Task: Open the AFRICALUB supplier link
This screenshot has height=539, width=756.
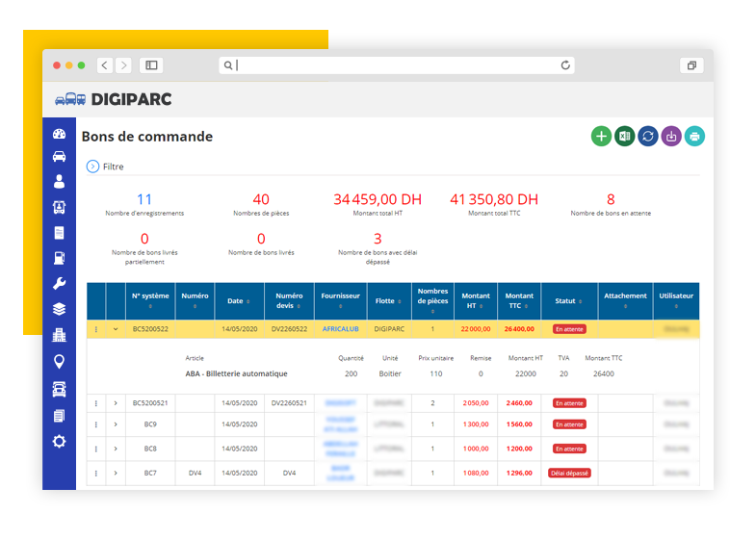Action: pyautogui.click(x=340, y=329)
